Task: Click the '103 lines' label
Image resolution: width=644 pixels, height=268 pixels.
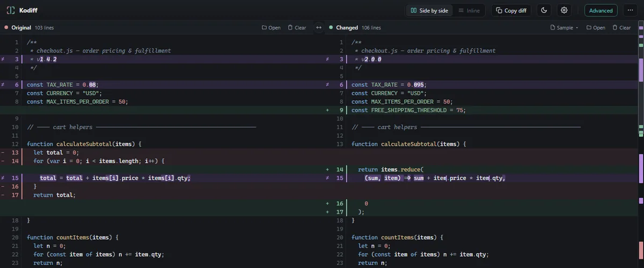Action: click(44, 27)
